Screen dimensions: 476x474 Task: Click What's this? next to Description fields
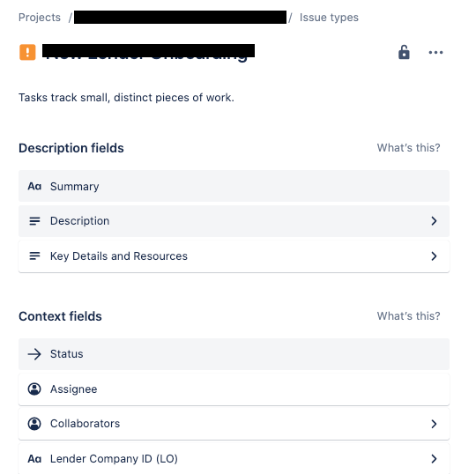tap(409, 148)
